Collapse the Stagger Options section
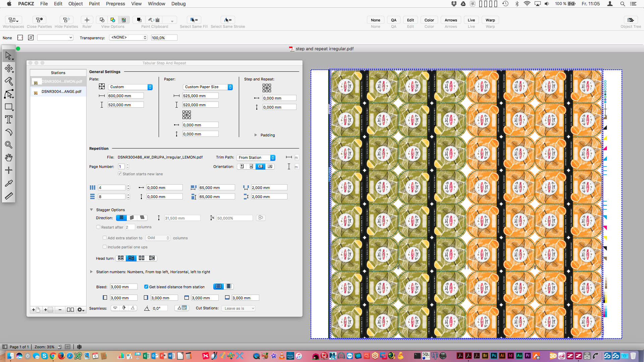 (x=91, y=210)
